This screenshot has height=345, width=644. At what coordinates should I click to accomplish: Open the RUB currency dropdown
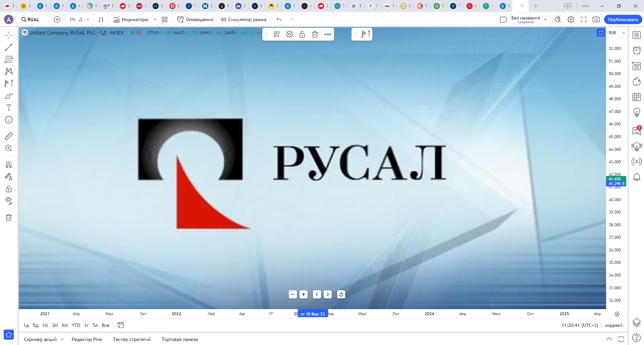click(x=617, y=33)
